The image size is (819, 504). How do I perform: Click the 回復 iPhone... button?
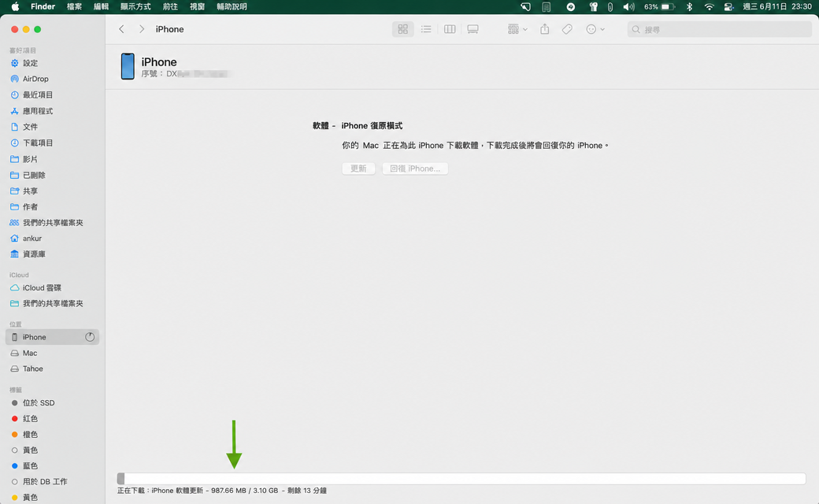415,169
